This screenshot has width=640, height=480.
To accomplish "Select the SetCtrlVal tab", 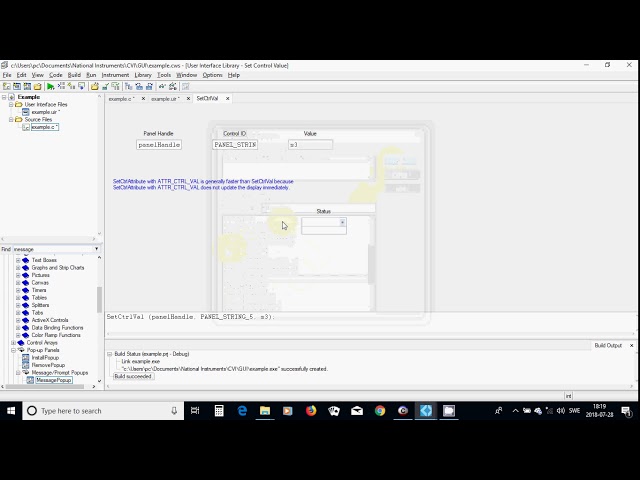I will [x=207, y=98].
